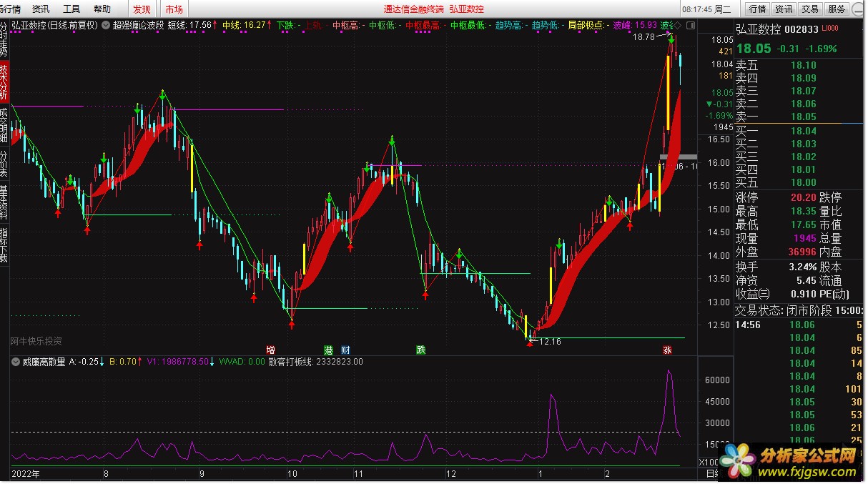Click the 外盘 value 36996
Screen dimensions: 868x484
tap(802, 252)
